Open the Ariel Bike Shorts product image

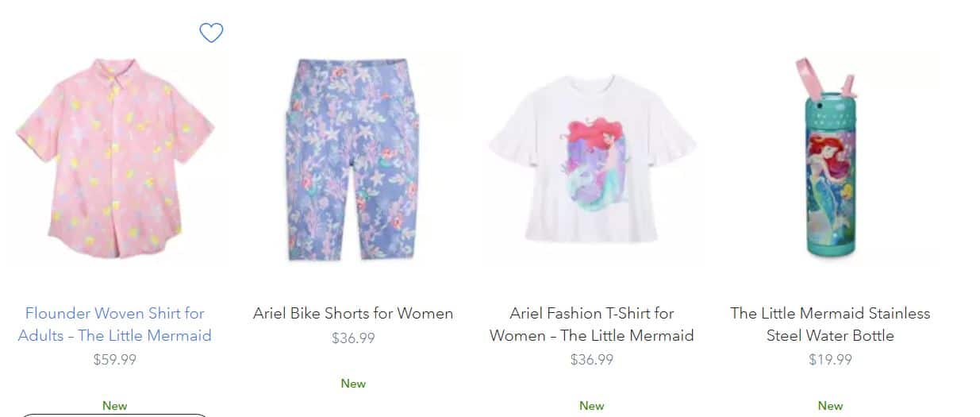[353, 160]
